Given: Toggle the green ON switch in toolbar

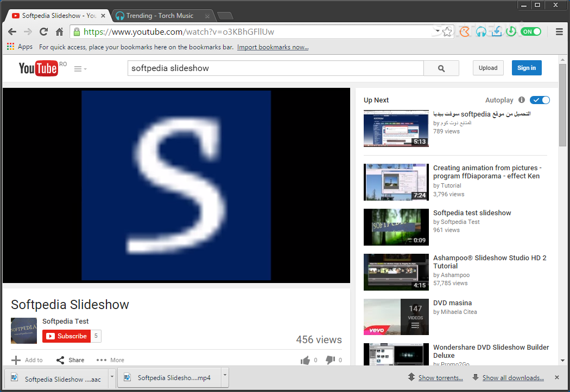Looking at the screenshot, I should pyautogui.click(x=531, y=32).
